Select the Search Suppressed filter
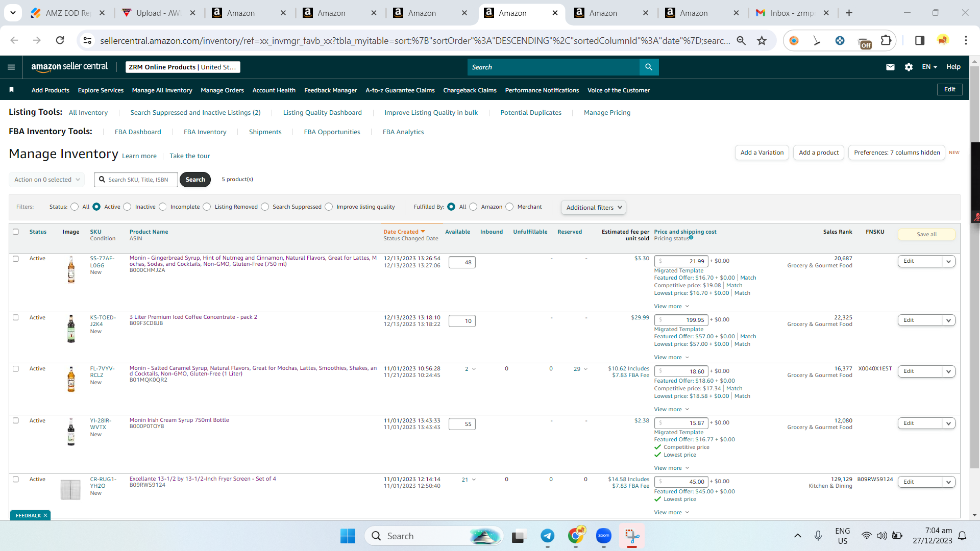This screenshot has width=980, height=551. 265,207
